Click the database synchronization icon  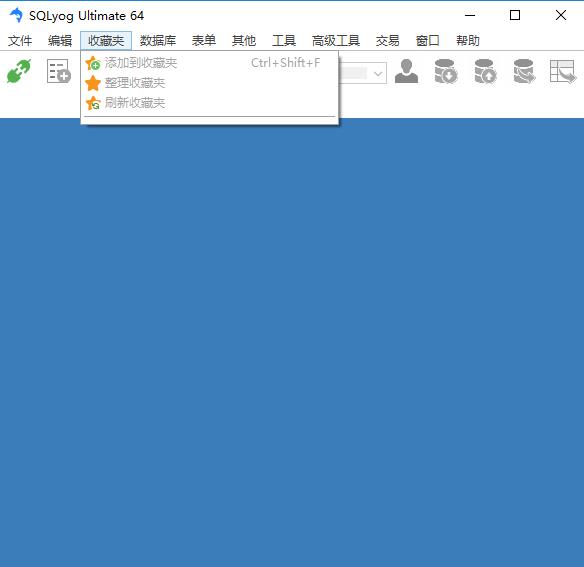(524, 71)
